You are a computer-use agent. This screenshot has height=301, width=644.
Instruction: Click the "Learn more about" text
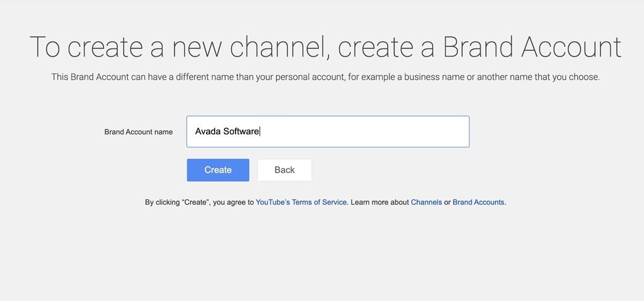(x=379, y=203)
